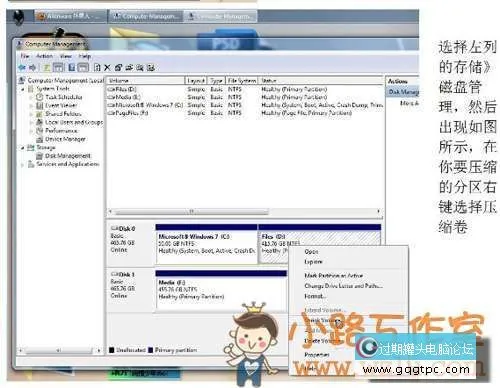This screenshot has height=388, width=500.
Task: Click the Forward arrow in the toolbar
Action: tap(33, 68)
